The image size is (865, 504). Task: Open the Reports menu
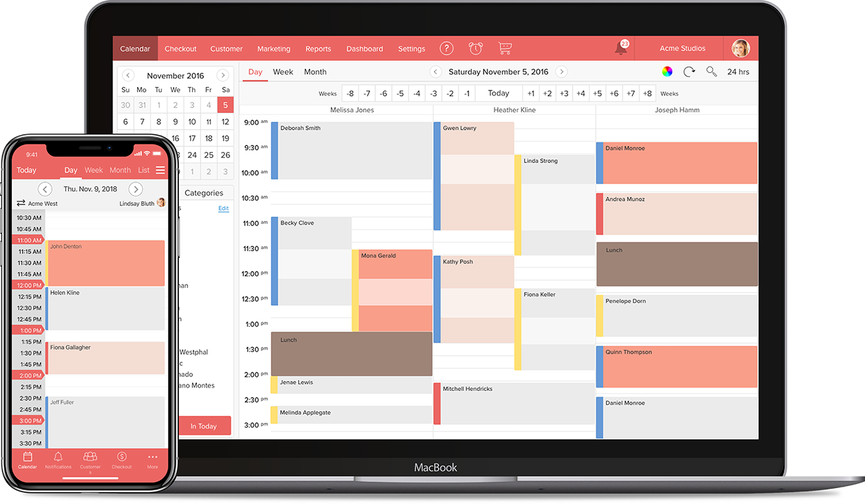[318, 49]
